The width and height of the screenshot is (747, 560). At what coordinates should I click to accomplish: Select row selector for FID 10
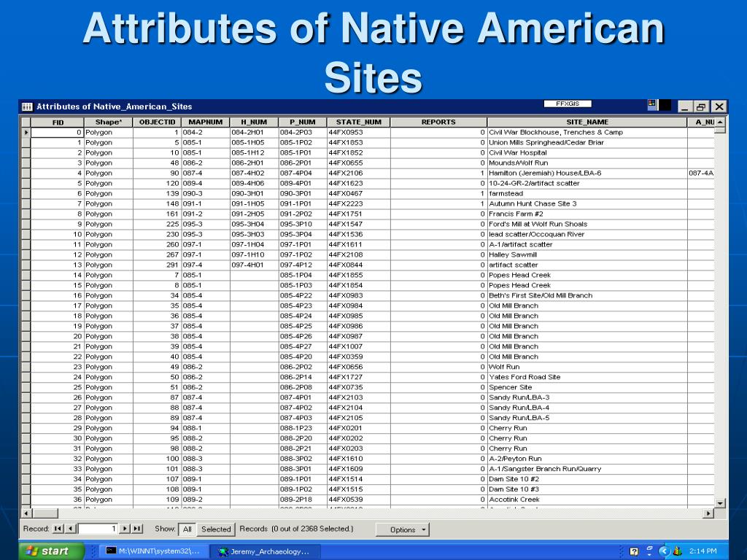(x=26, y=234)
